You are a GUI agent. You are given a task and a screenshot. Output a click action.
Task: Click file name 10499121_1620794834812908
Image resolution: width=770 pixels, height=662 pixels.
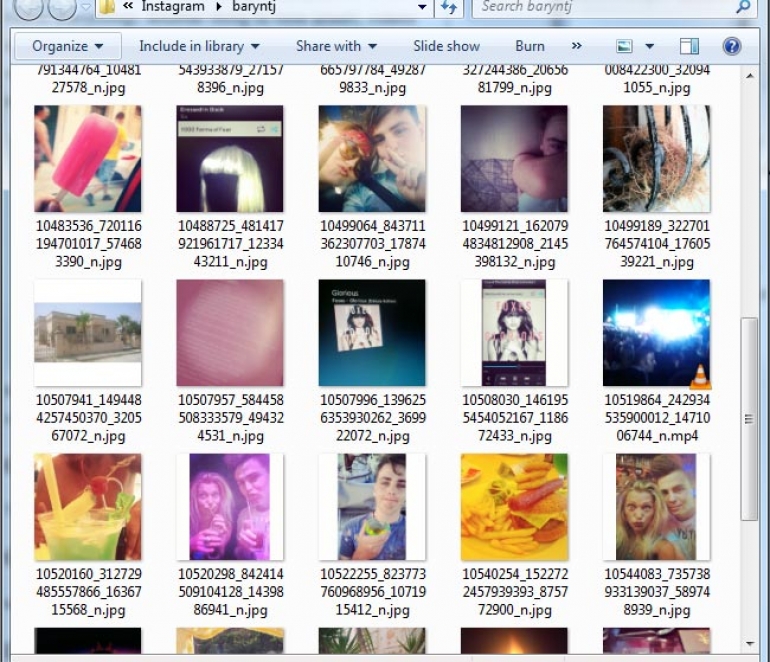tap(515, 244)
